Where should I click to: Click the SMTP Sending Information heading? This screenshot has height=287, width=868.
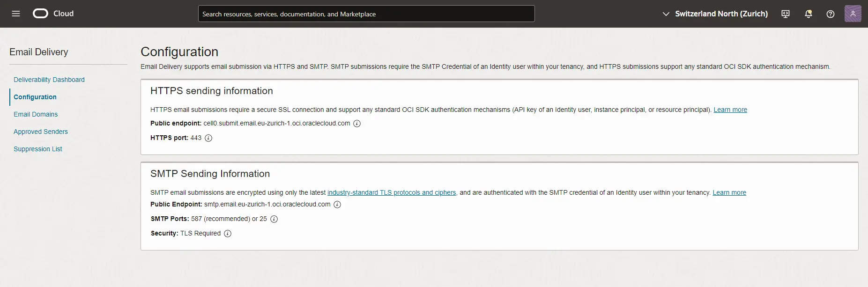point(210,174)
